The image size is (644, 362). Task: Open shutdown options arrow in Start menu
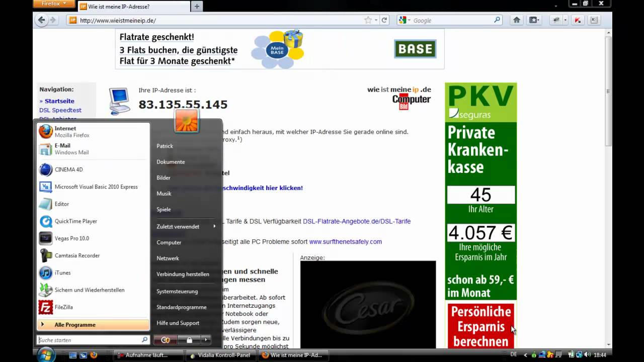point(206,340)
